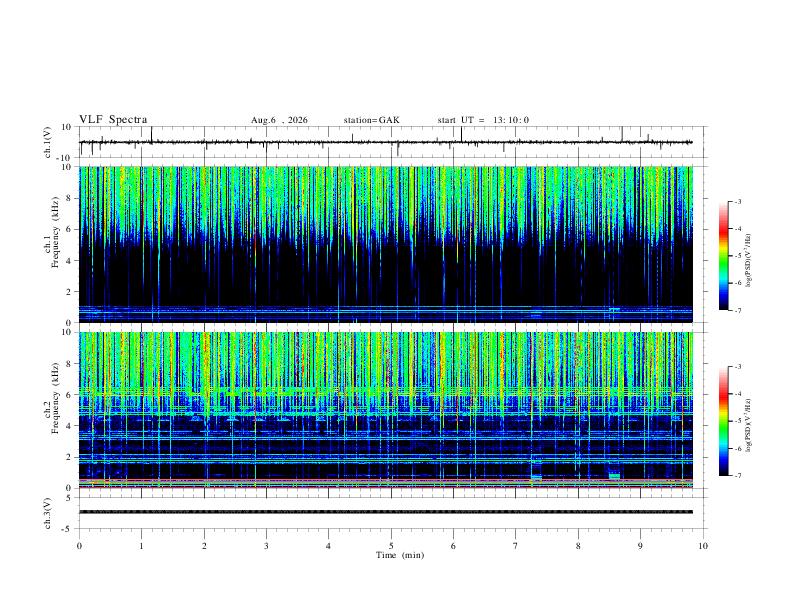Click the ch.3(V) axis label
The image size is (792, 612).
pyautogui.click(x=48, y=514)
